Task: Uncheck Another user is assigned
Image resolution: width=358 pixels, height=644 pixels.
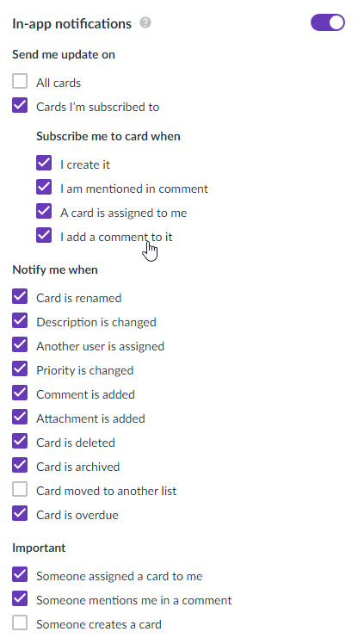Action: (x=20, y=345)
